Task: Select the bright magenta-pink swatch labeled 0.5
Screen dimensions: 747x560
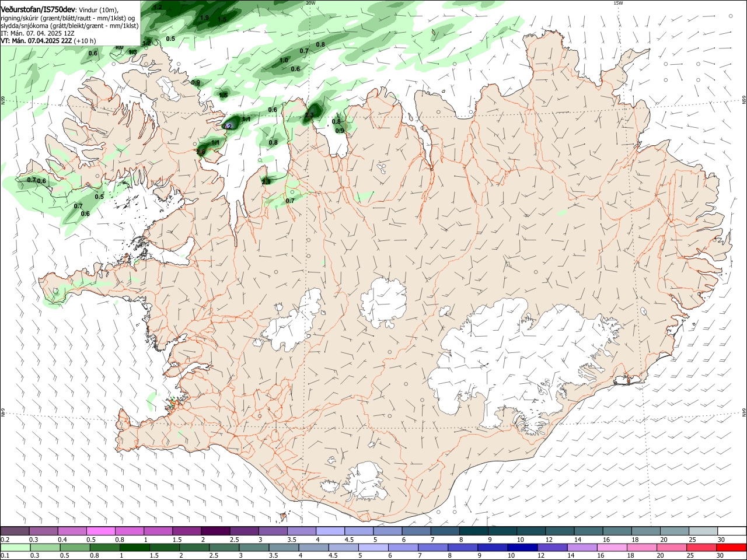Action: pos(101,531)
